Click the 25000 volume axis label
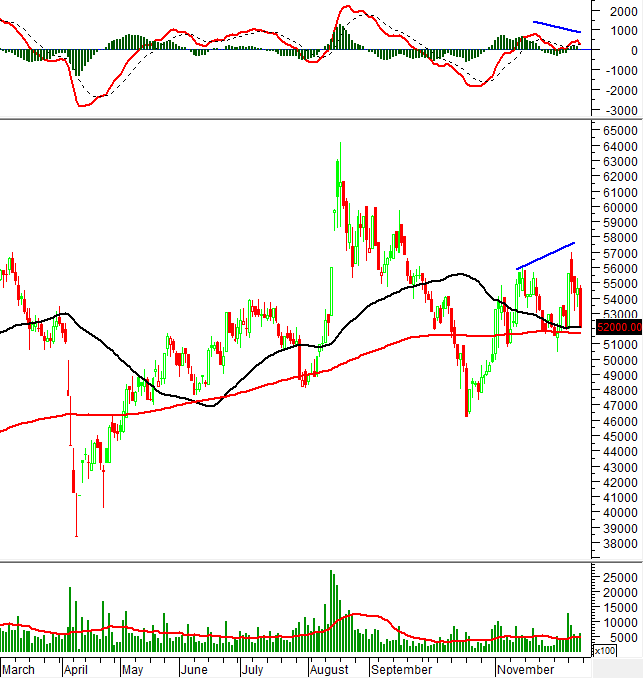Viewport: 643px width, 678px height. coord(620,578)
